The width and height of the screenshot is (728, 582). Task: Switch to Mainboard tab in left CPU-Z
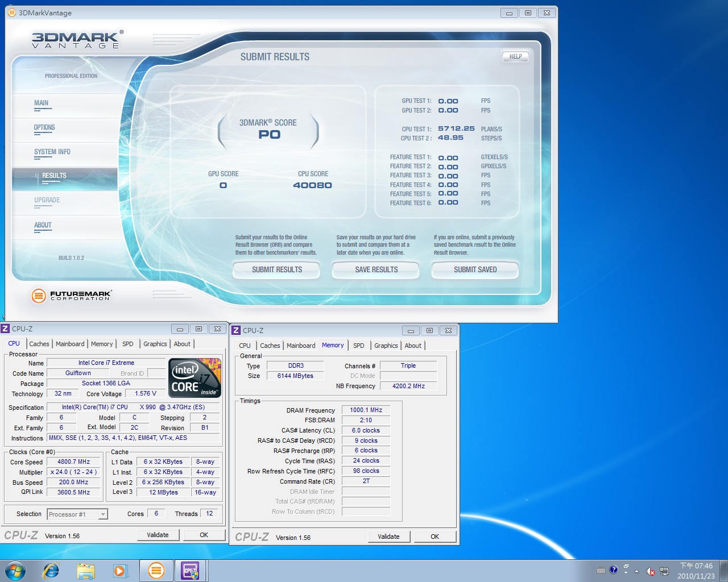pyautogui.click(x=70, y=344)
